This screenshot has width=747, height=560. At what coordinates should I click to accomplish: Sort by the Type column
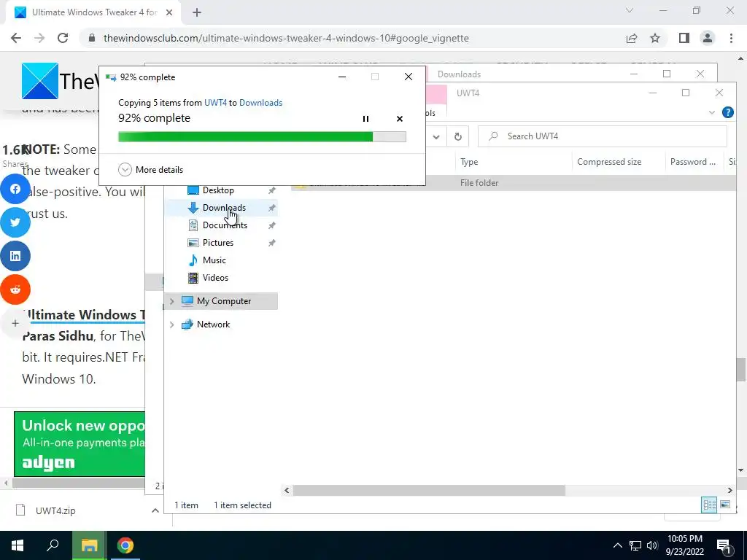coord(514,162)
